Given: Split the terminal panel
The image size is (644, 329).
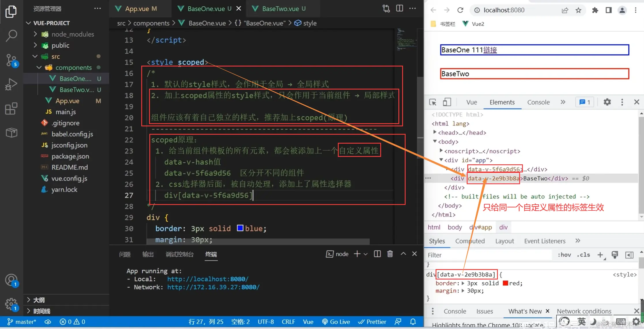Looking at the screenshot, I should (377, 254).
